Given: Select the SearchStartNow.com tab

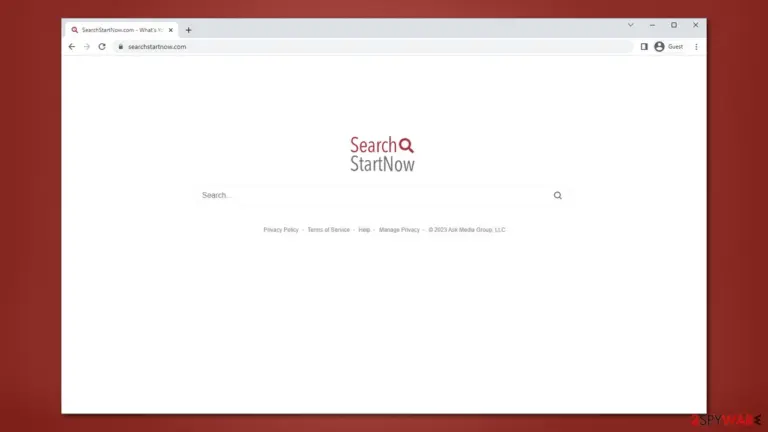Looking at the screenshot, I should [x=121, y=30].
